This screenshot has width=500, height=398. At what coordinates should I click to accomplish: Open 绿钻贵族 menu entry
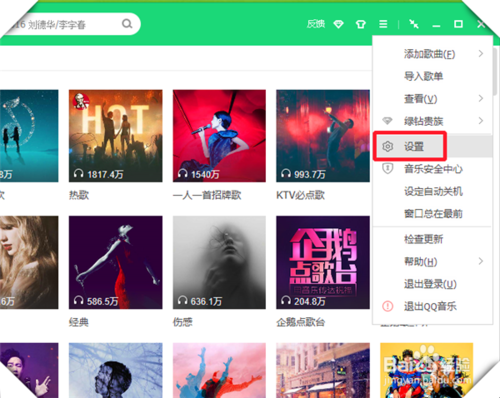click(x=432, y=121)
